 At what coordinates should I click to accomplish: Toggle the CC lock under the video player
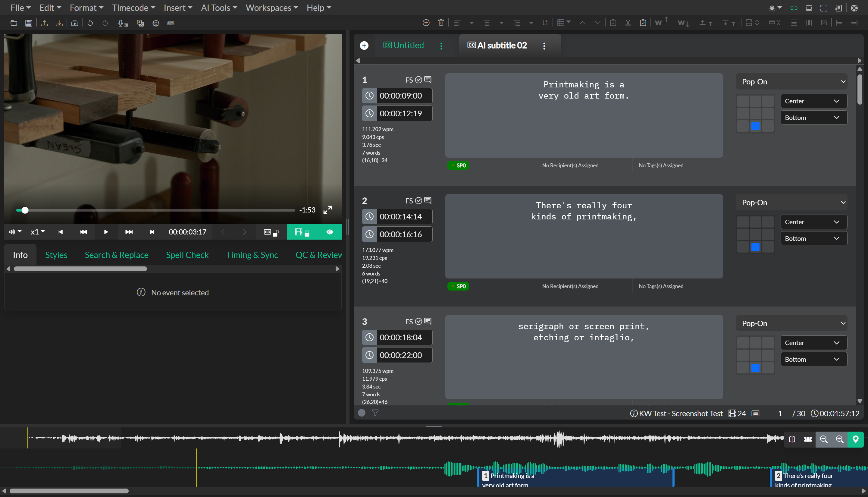(271, 232)
